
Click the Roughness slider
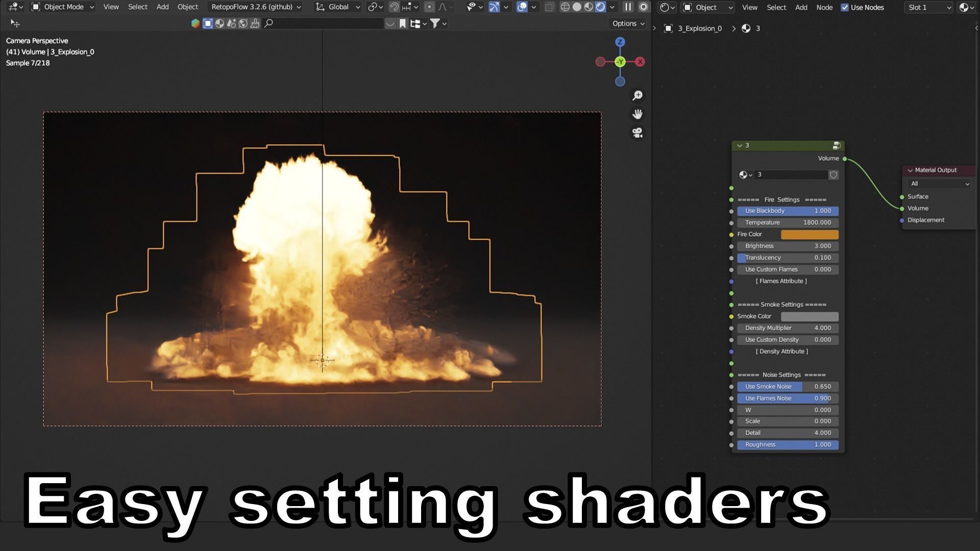[788, 445]
